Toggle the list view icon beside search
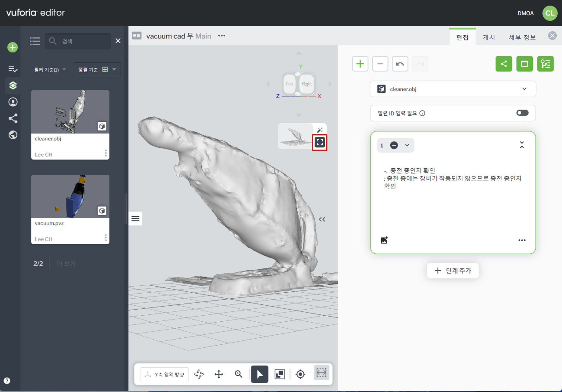 (35, 41)
